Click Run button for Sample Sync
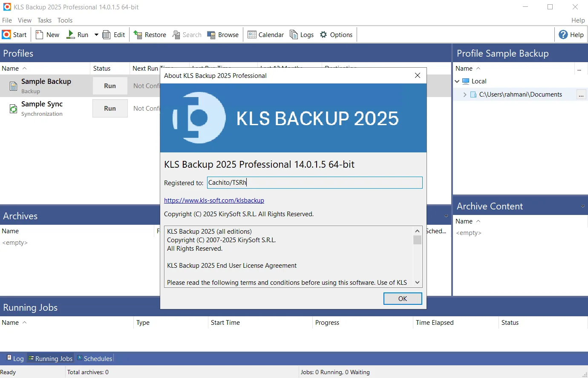Viewport: 588px width, 378px height. tap(110, 108)
